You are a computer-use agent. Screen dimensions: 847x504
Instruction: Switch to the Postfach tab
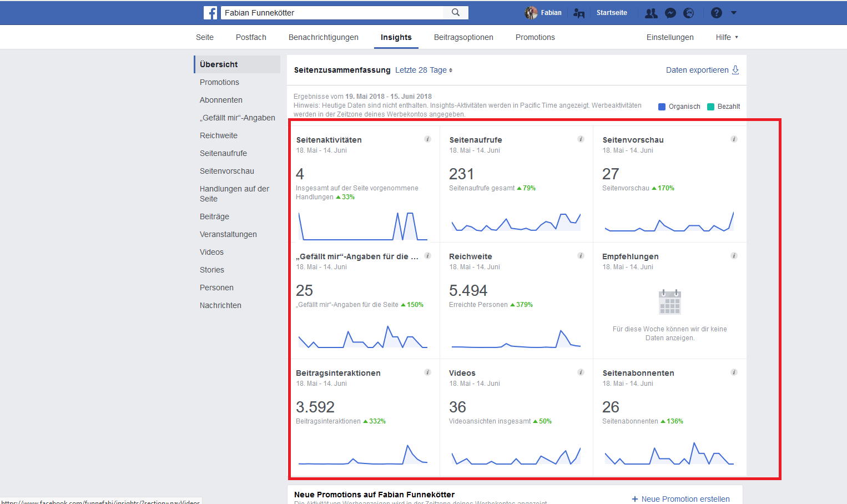[x=251, y=37]
